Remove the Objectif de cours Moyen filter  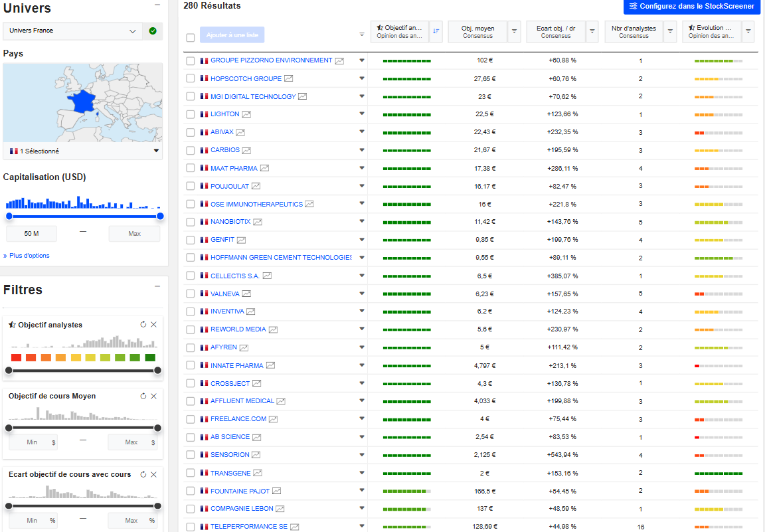pyautogui.click(x=153, y=396)
